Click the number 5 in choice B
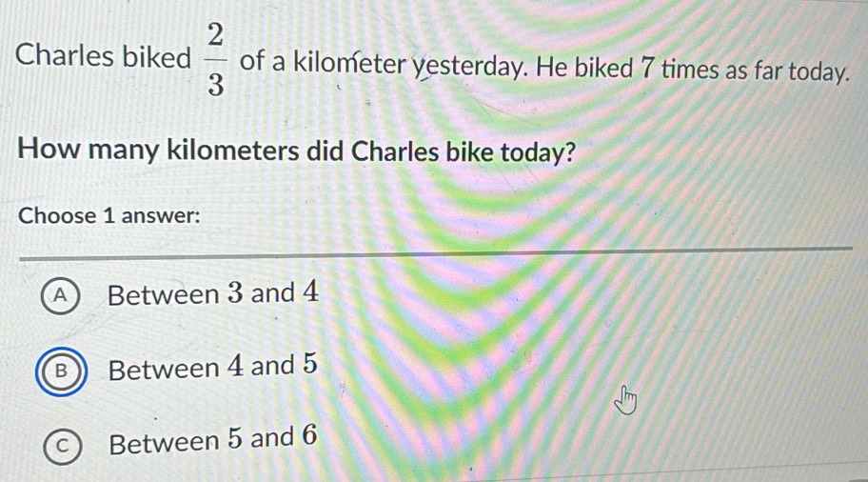The width and height of the screenshot is (868, 482). (307, 364)
